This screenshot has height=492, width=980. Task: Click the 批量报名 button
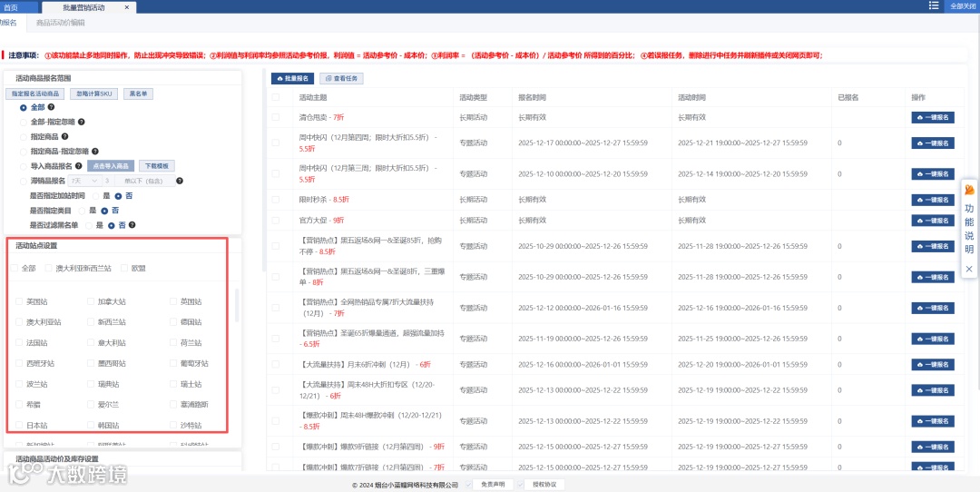(292, 79)
